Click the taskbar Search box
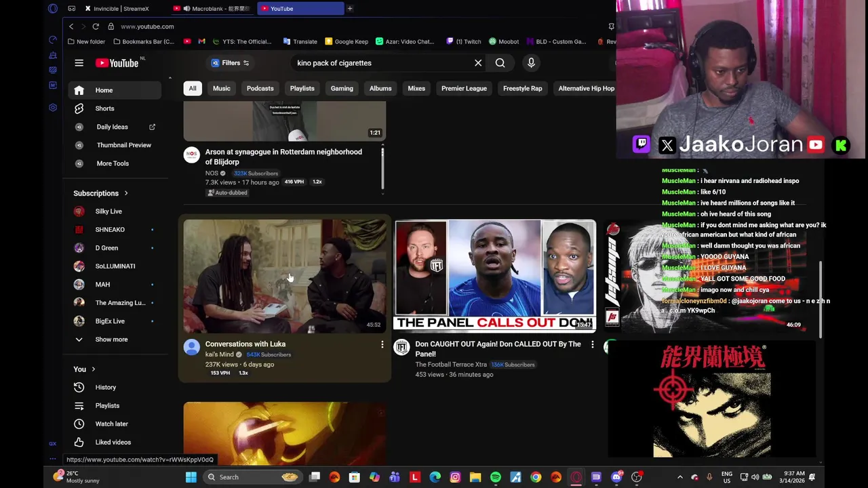The height and width of the screenshot is (488, 868). 252,477
